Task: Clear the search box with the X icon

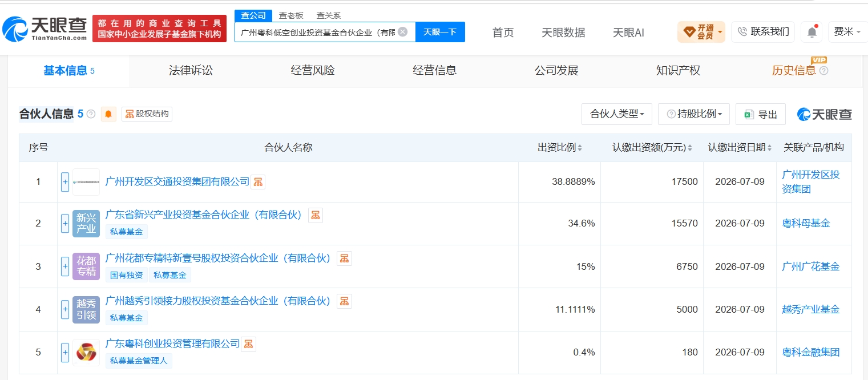Action: [402, 32]
